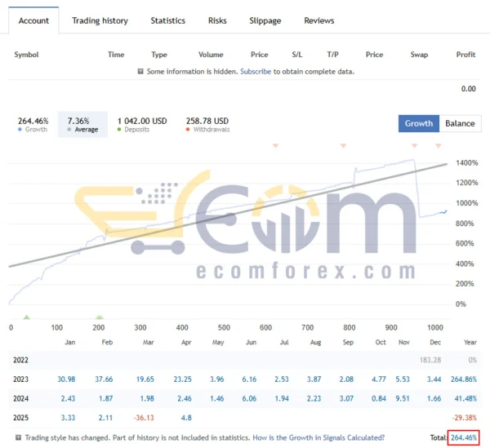Click the Subscribe link to get complete data
The height and width of the screenshot is (448, 490).
point(256,72)
